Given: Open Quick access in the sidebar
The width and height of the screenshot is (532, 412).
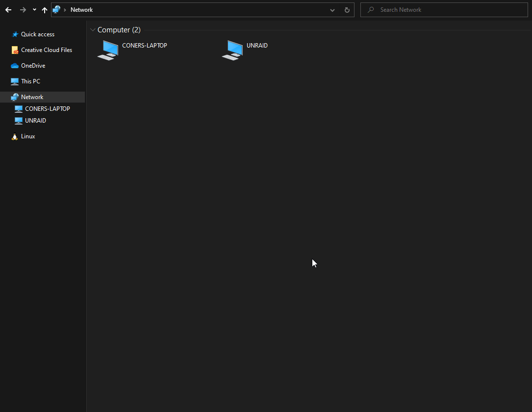Looking at the screenshot, I should pos(38,34).
